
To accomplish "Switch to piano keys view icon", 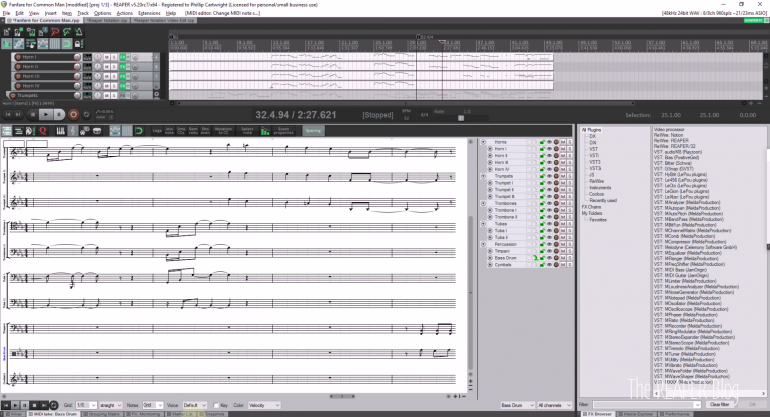I will pyautogui.click(x=60, y=131).
